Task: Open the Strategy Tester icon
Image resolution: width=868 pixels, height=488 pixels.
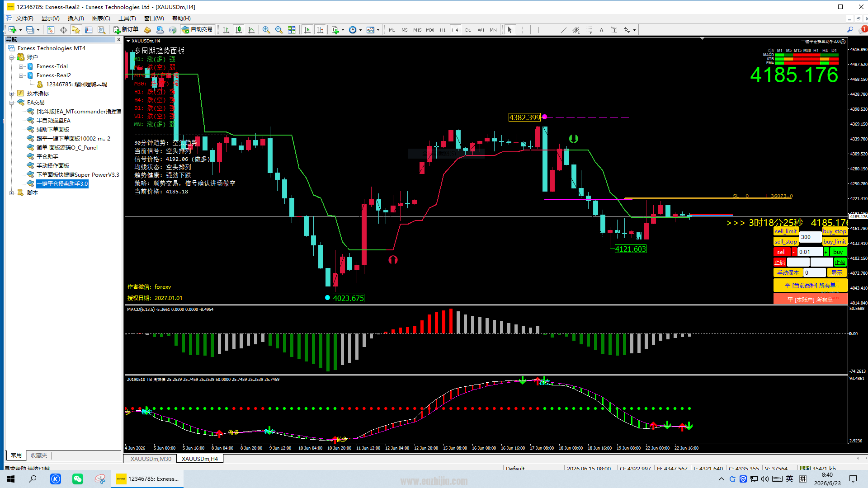Action: click(x=101, y=30)
